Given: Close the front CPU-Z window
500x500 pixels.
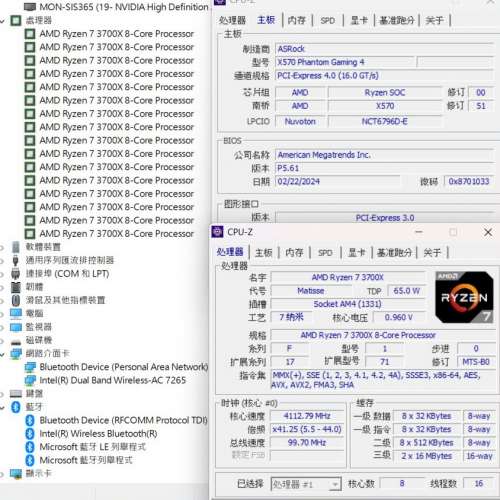Looking at the screenshot, I should pos(488,232).
